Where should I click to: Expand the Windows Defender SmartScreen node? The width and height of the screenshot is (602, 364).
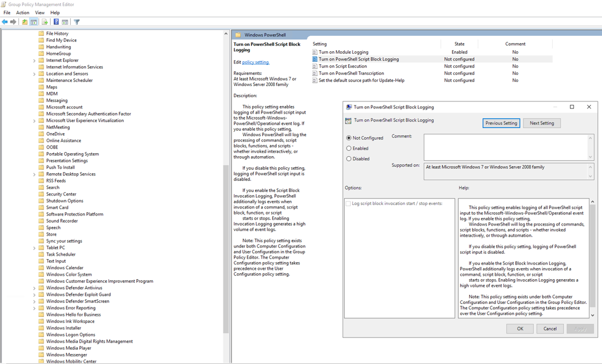tap(34, 301)
